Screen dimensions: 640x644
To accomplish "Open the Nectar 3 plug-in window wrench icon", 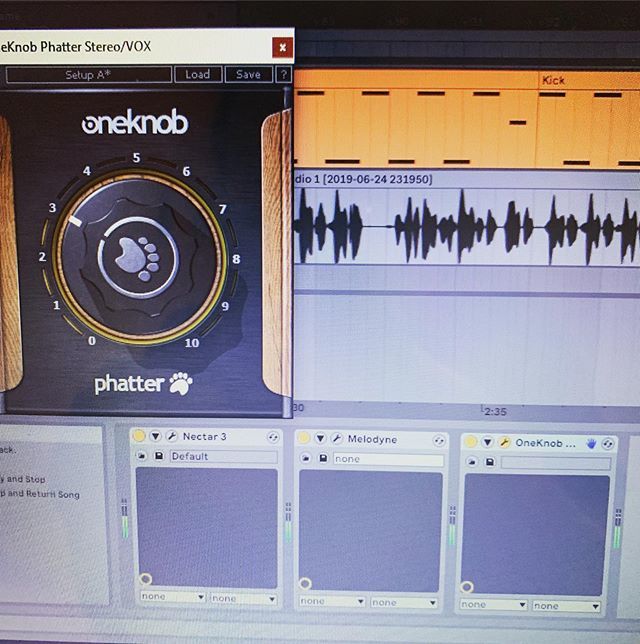I will (x=172, y=436).
